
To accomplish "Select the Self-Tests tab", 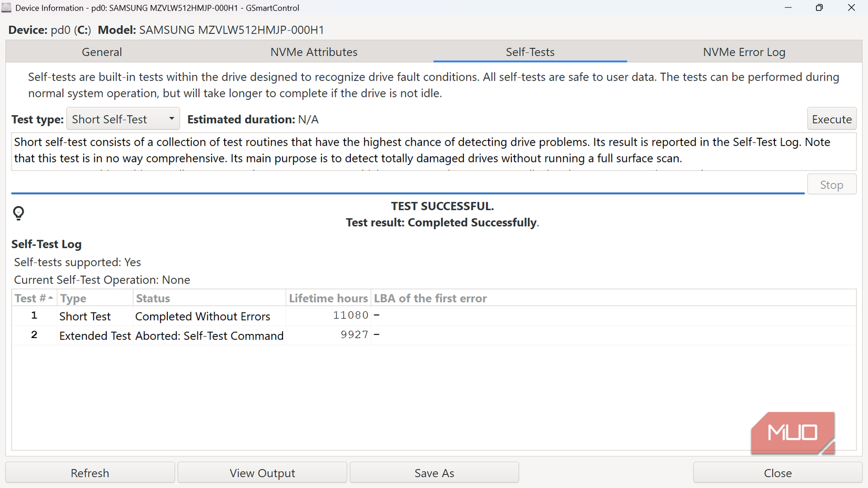I will [530, 52].
